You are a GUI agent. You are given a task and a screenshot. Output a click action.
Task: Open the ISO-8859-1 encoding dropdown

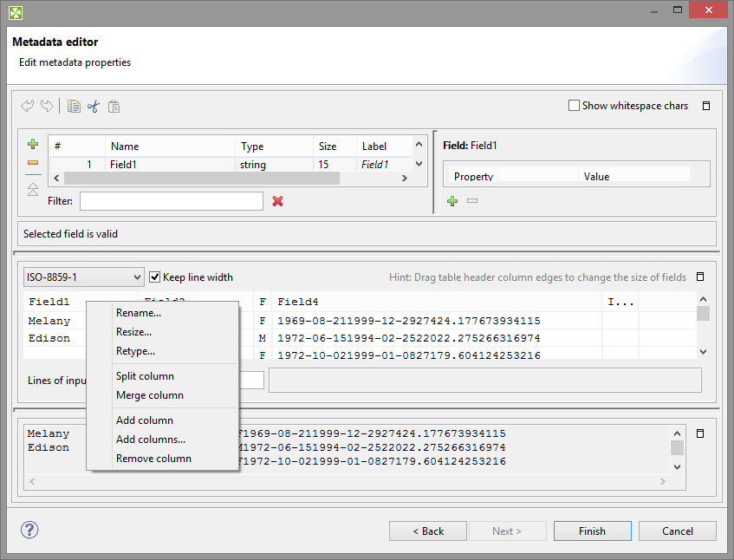click(84, 277)
